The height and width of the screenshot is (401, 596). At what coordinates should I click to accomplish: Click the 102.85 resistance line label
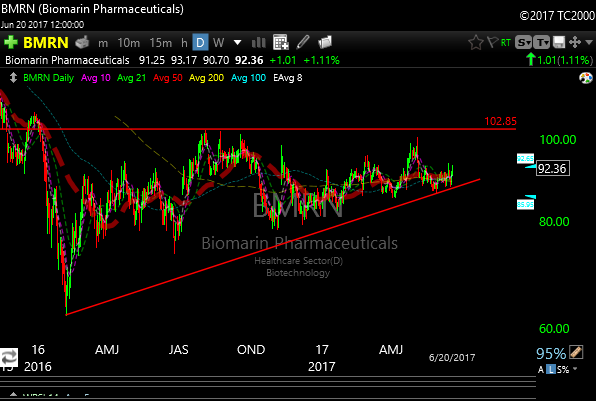coord(501,121)
